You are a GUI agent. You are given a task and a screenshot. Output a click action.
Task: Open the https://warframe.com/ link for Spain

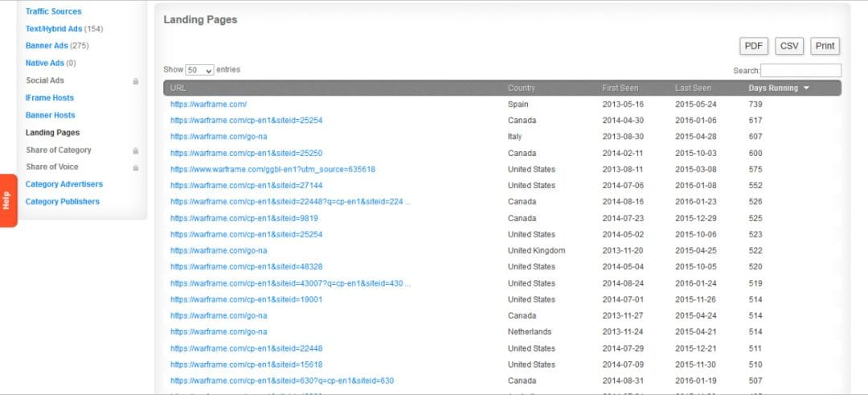209,104
